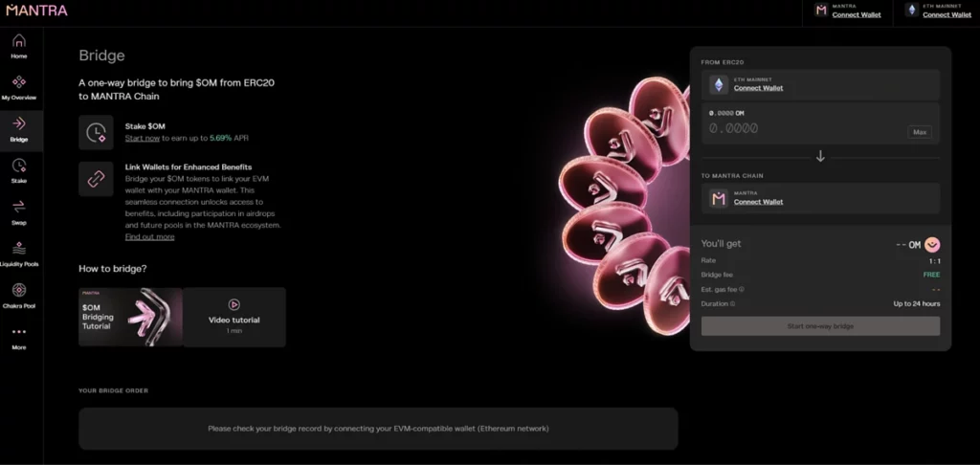Viewport: 980px width, 465px height.
Task: Select the Bridge tab in sidebar
Action: tap(19, 130)
